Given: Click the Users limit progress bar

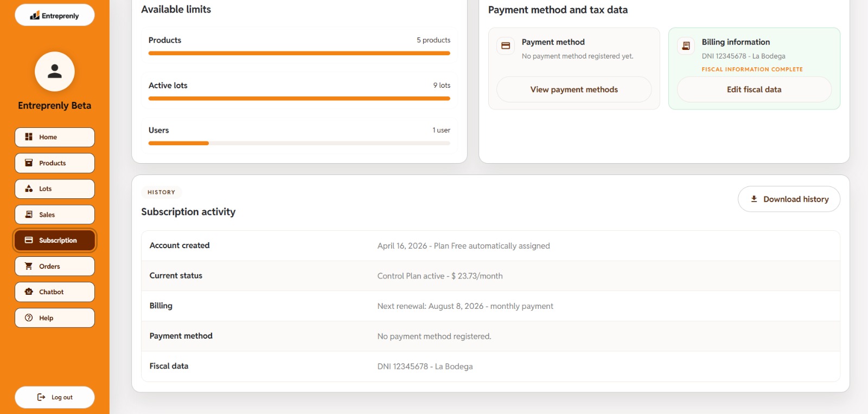Looking at the screenshot, I should [x=299, y=143].
